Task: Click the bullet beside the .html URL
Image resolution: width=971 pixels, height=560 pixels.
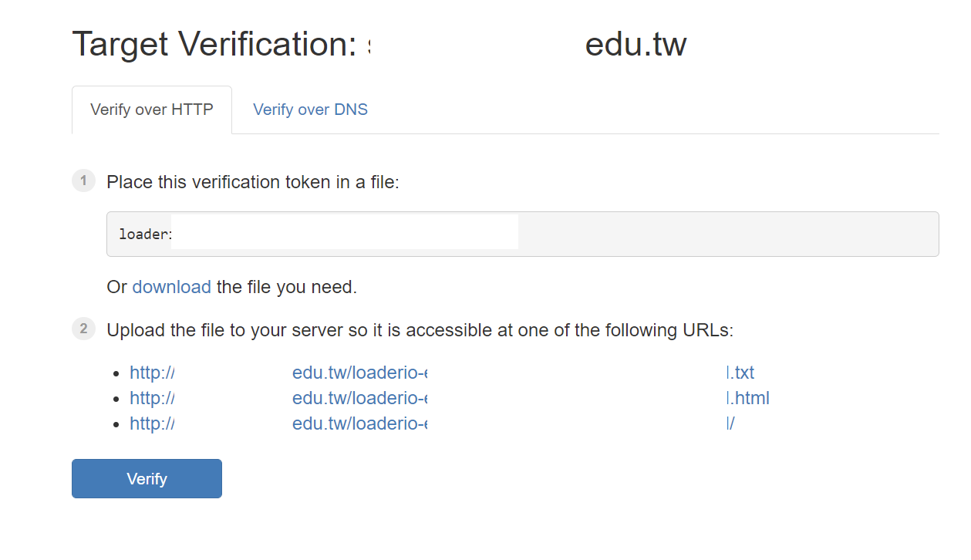Action: pyautogui.click(x=116, y=399)
